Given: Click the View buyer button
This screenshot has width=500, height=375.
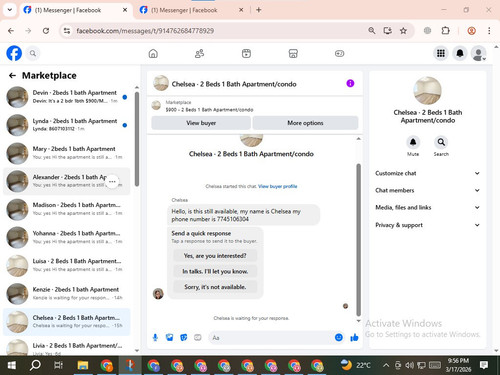Looking at the screenshot, I should point(201,123).
